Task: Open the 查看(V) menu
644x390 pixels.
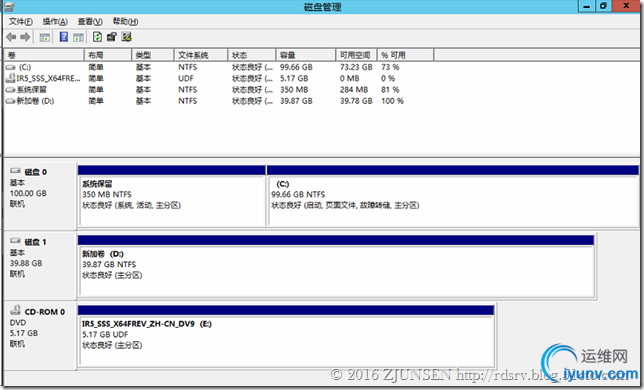Action: [90, 21]
